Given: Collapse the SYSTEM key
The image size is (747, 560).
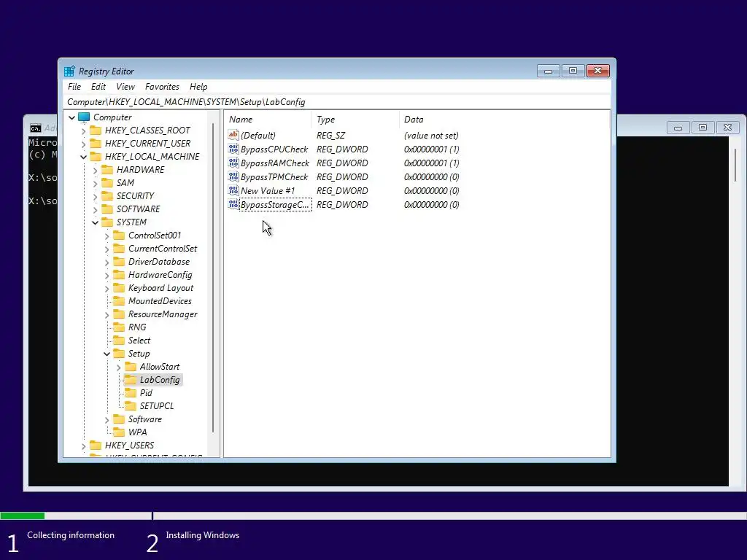Looking at the screenshot, I should [96, 222].
